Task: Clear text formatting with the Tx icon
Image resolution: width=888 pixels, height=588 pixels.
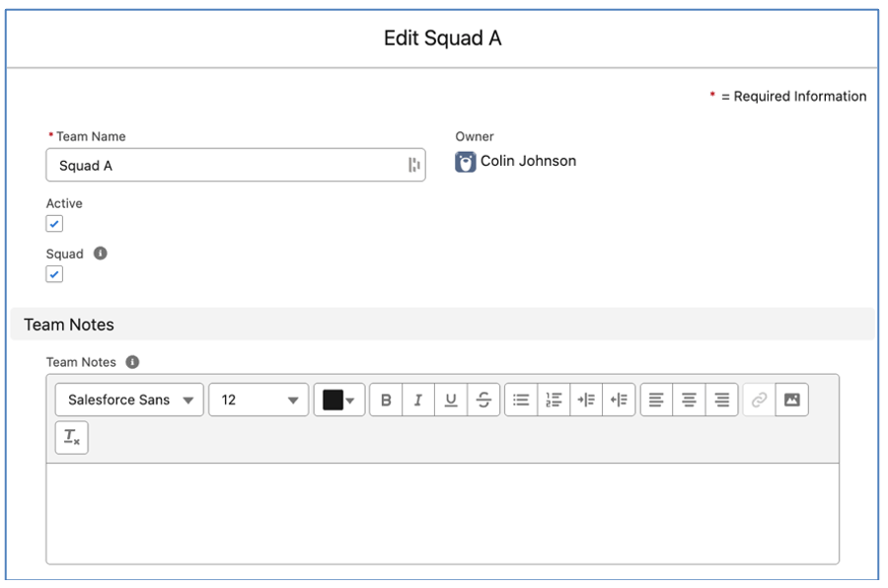Action: click(69, 437)
